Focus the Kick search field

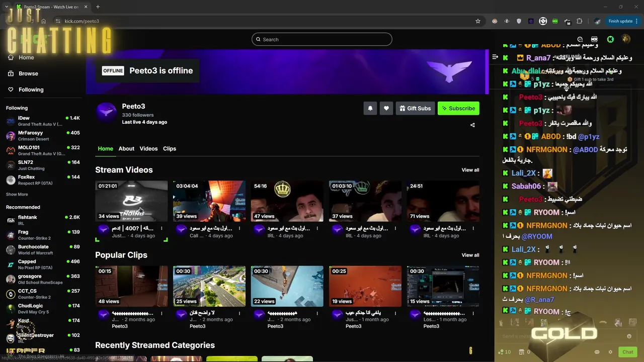[322, 39]
